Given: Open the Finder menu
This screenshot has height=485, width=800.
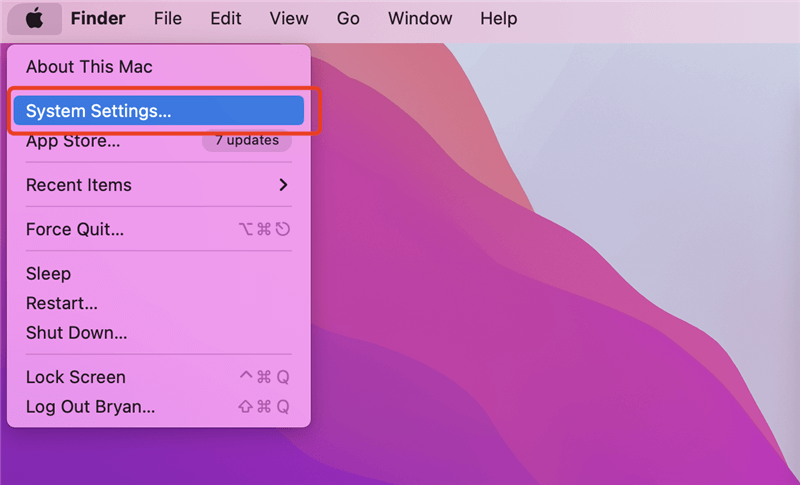Looking at the screenshot, I should click(x=98, y=19).
